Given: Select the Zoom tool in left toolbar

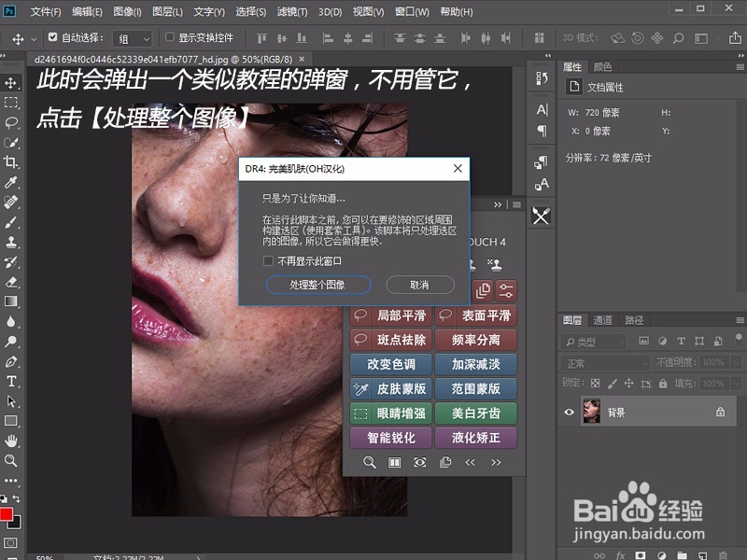Looking at the screenshot, I should [10, 460].
